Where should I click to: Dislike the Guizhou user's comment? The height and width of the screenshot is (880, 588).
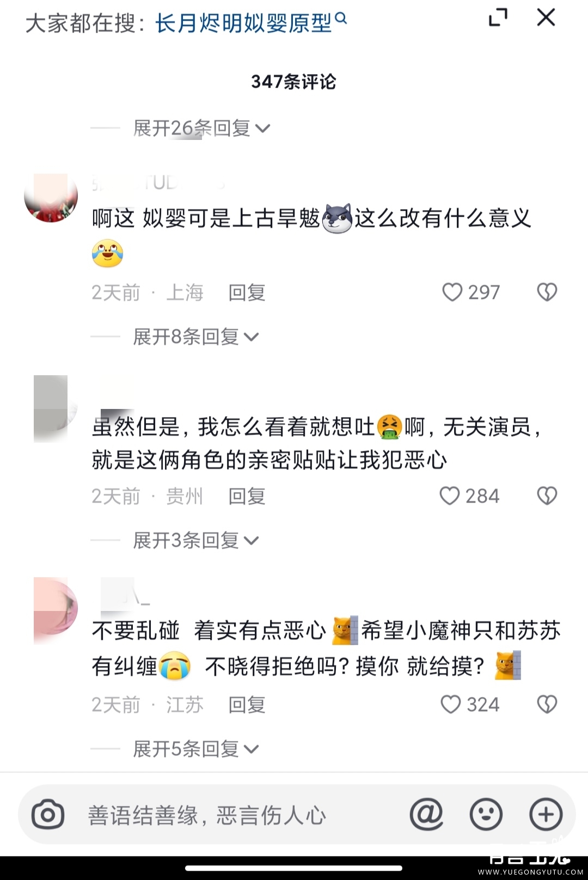coord(547,496)
